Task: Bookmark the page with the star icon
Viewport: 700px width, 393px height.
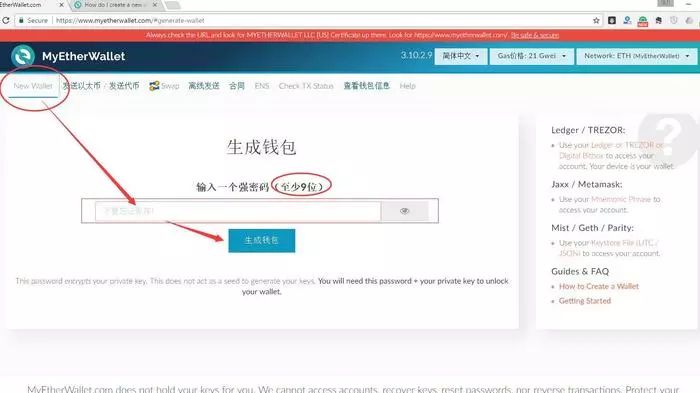Action: click(596, 21)
